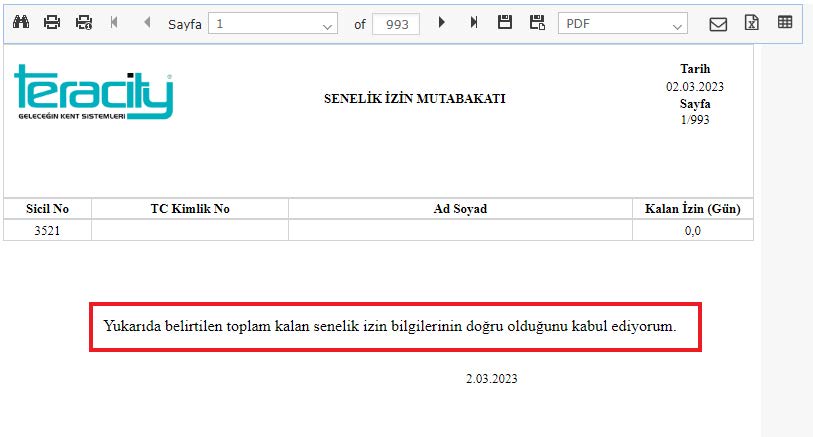Viewport: 813px width, 437px height.
Task: Click the TC Kimlik No column header
Action: pyautogui.click(x=190, y=209)
